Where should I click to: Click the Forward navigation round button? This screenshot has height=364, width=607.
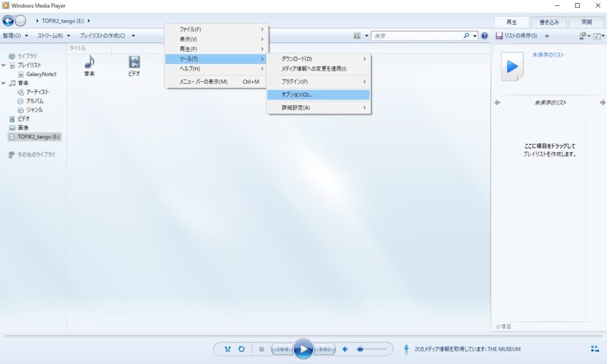pos(21,21)
